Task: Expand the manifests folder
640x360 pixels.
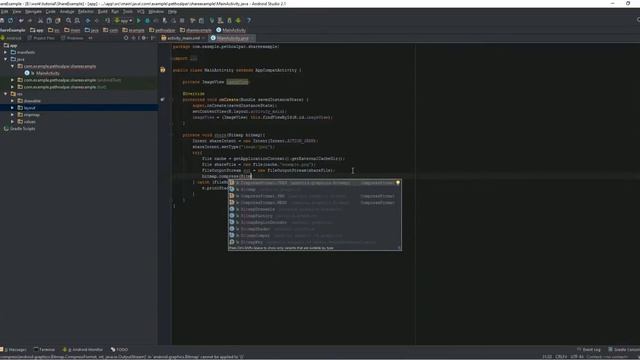Action: pos(5,52)
